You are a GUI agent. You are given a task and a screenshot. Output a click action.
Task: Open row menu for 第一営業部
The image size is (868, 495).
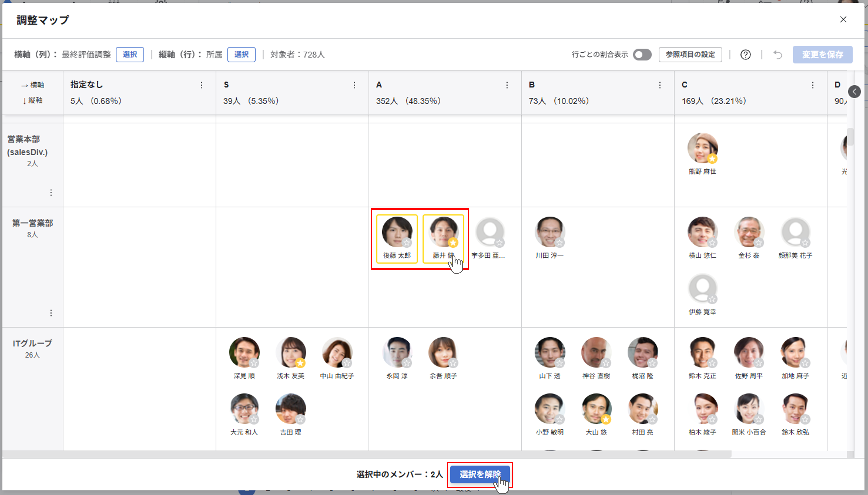(51, 313)
